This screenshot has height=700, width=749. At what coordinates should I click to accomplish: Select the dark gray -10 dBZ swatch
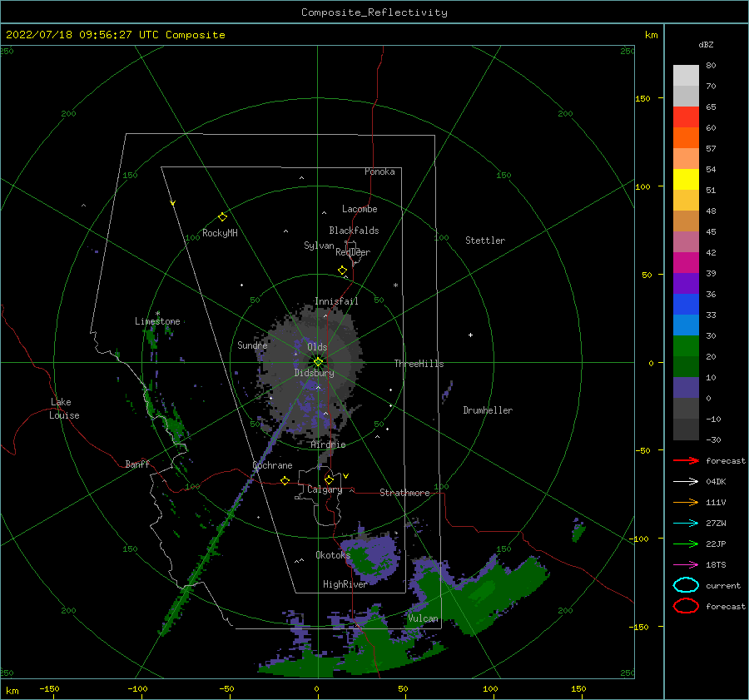pos(686,429)
